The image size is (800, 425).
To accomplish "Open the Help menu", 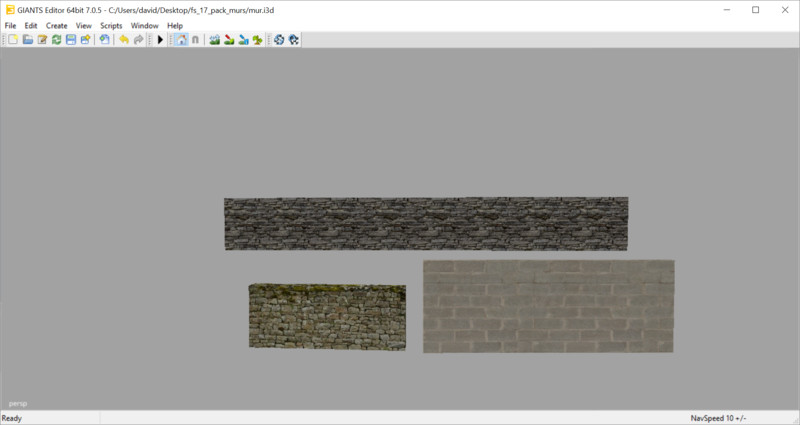I will [x=175, y=25].
